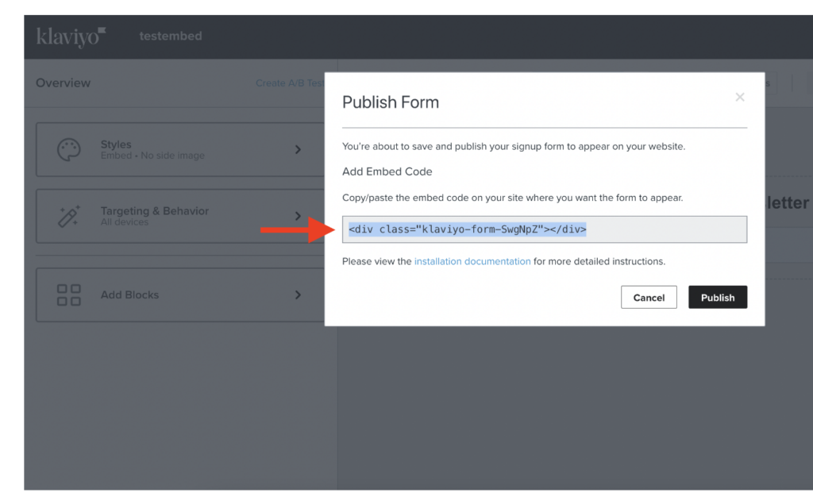Click the Klaviyo logo in the header
The height and width of the screenshot is (504, 813).
pyautogui.click(x=71, y=37)
